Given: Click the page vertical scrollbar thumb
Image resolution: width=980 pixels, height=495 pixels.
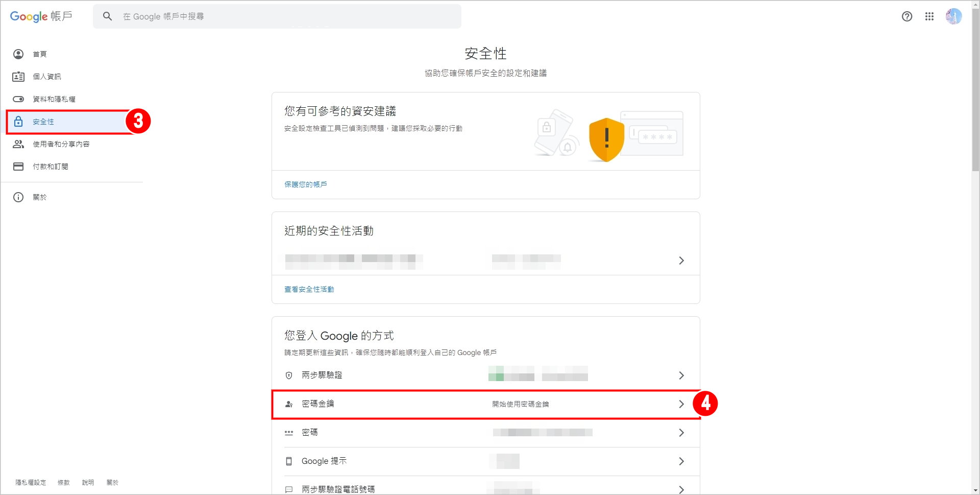Looking at the screenshot, I should tap(975, 90).
